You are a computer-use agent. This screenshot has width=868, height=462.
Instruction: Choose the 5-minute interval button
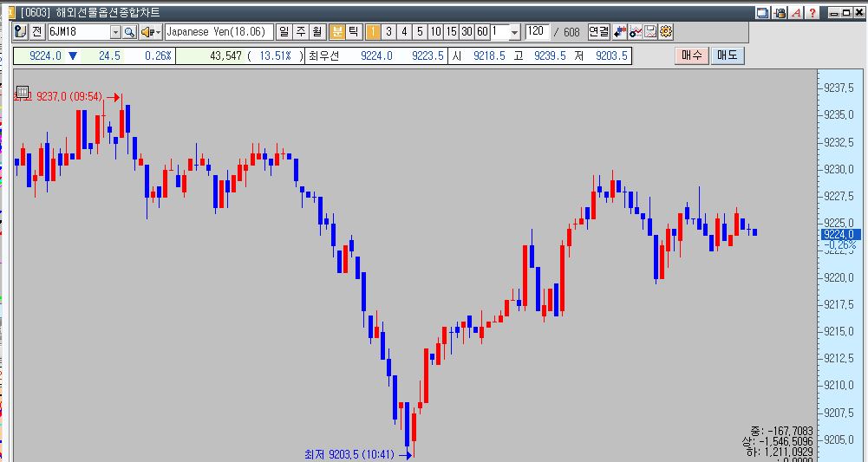pyautogui.click(x=420, y=32)
